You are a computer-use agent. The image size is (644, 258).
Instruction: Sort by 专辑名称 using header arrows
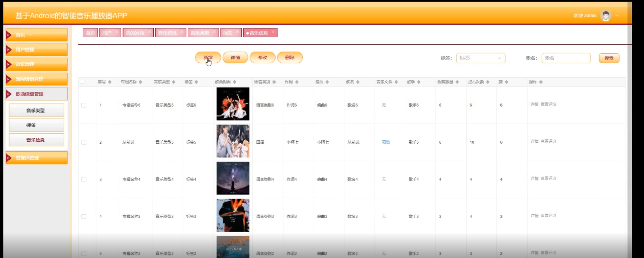pyautogui.click(x=140, y=82)
